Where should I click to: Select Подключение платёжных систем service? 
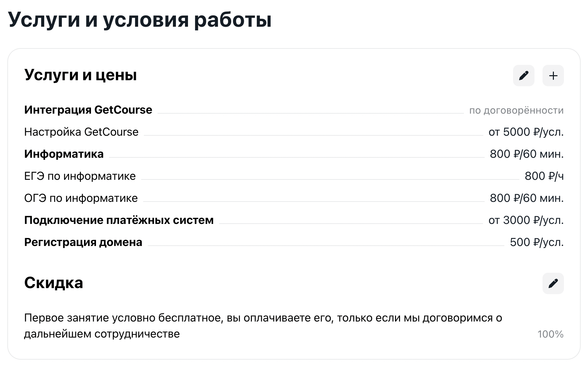(x=119, y=220)
